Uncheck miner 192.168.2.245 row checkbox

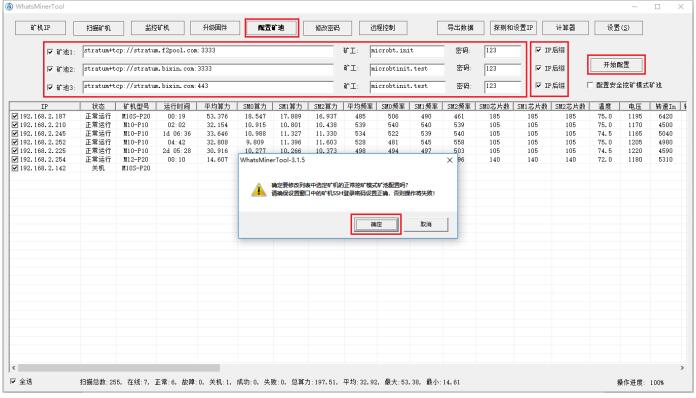pos(15,134)
